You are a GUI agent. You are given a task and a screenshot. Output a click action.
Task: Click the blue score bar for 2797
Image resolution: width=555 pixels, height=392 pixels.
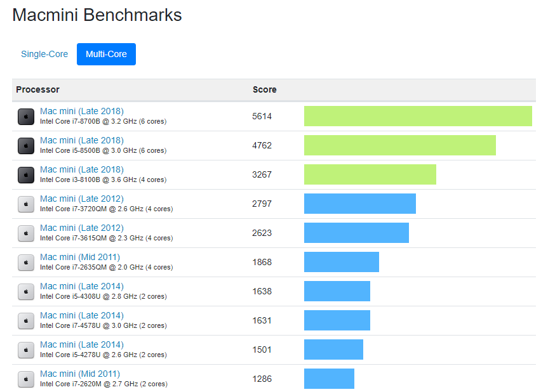[x=360, y=204]
